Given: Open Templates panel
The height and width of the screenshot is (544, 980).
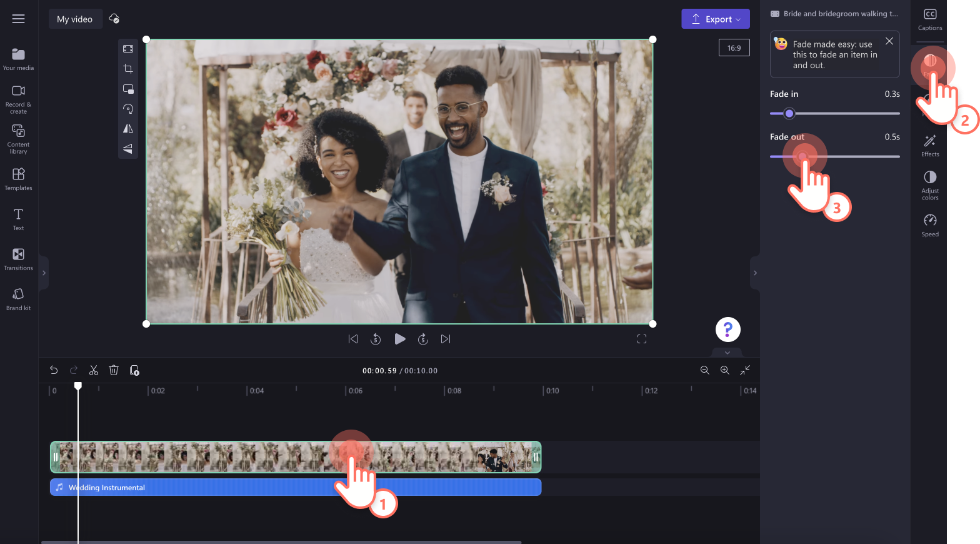Looking at the screenshot, I should [x=19, y=179].
